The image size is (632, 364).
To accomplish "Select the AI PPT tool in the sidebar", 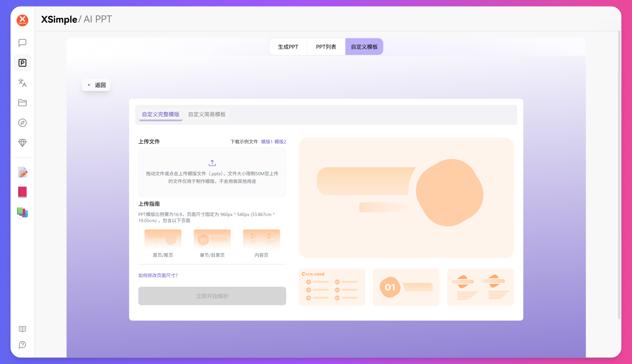I will (22, 63).
